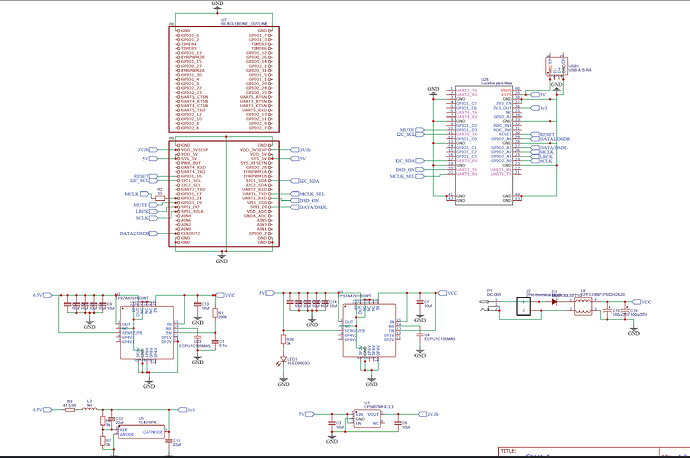Select the LED1 diode symbol

pyautogui.click(x=283, y=361)
